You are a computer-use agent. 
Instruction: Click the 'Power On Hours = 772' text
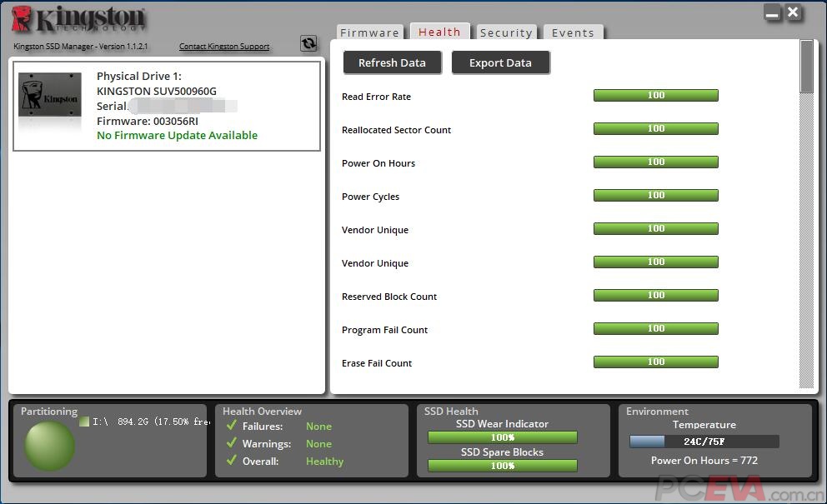(x=704, y=461)
